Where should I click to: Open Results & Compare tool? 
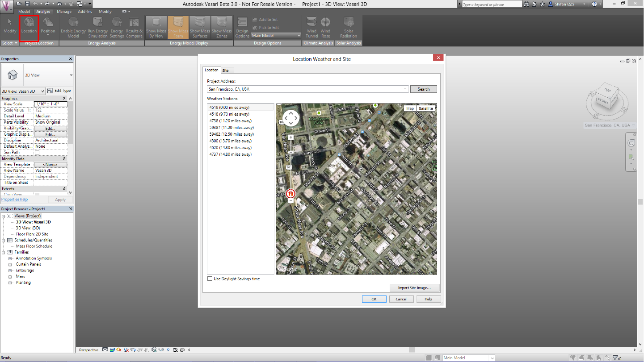coord(134,27)
